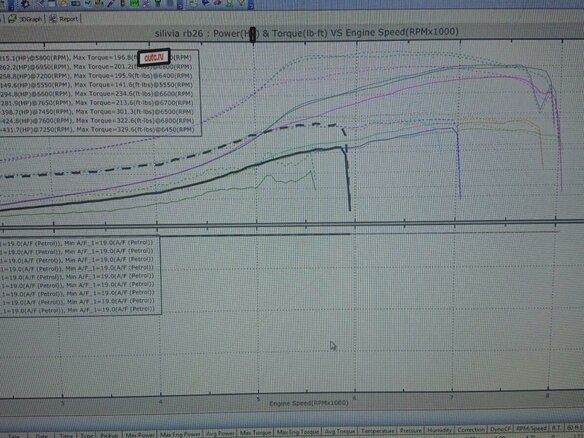Open the Report view
This screenshot has width=584, height=438.
pyautogui.click(x=64, y=19)
